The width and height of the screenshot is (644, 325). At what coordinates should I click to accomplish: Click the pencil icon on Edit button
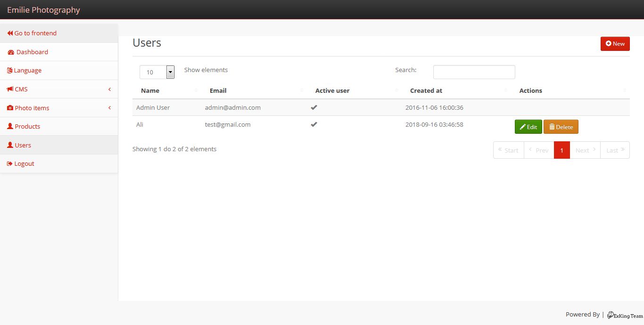coord(523,127)
